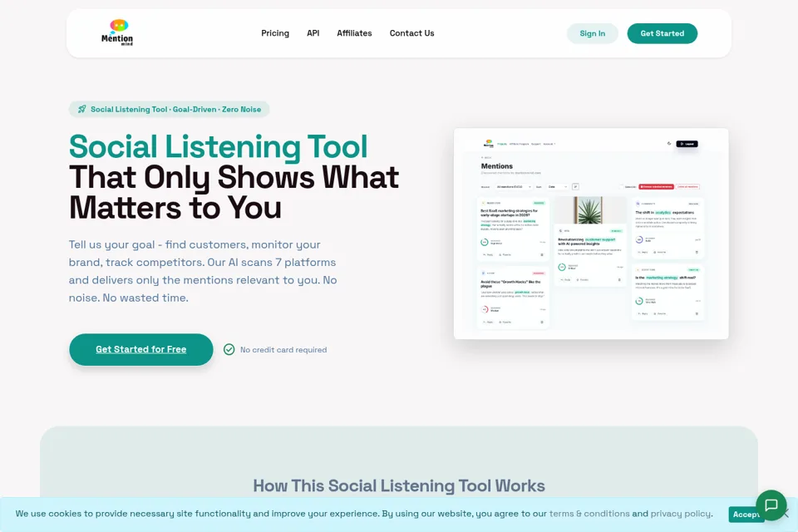Open the privacy policy link
Viewport: 798px width, 532px height.
[681, 513]
